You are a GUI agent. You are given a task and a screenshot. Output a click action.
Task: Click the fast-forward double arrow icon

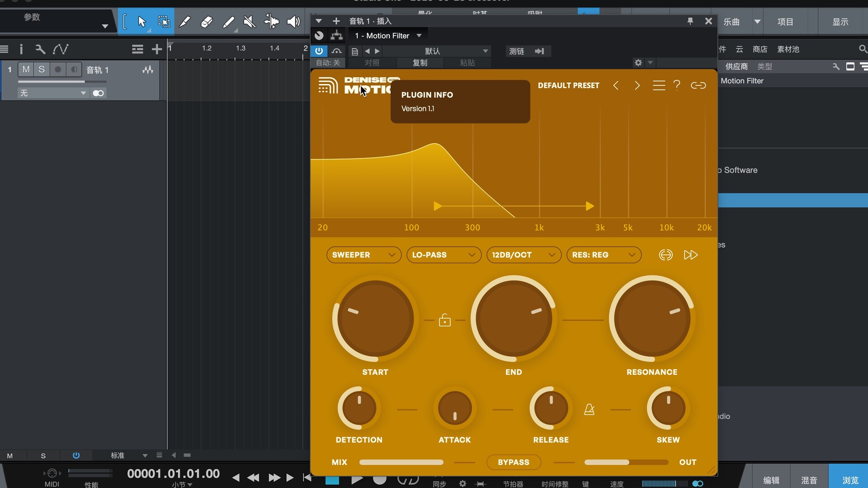[x=691, y=255]
